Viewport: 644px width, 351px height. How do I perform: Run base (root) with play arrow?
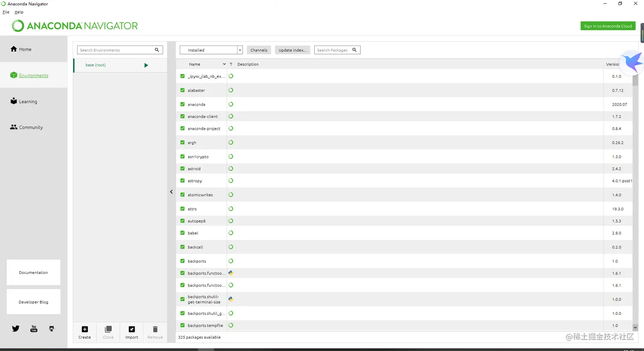pos(146,65)
